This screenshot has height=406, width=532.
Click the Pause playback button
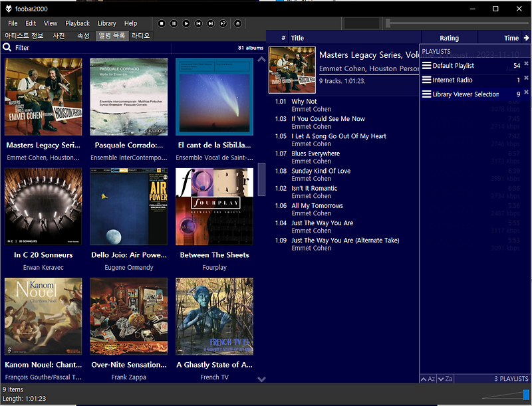174,23
